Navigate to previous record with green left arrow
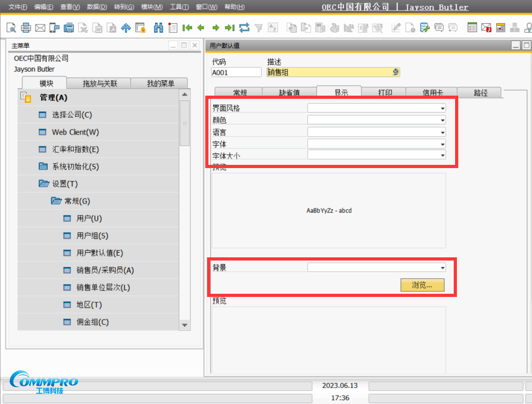The image size is (532, 404). [201, 28]
